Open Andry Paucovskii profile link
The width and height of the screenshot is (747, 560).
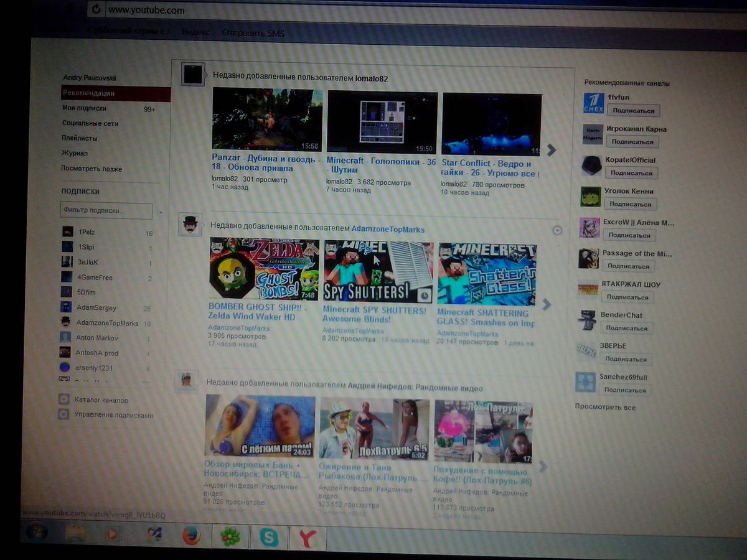click(x=90, y=78)
